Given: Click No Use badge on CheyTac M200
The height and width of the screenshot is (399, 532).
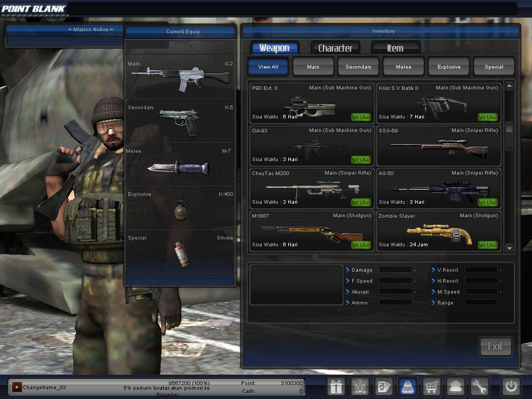Looking at the screenshot, I should [x=361, y=202].
